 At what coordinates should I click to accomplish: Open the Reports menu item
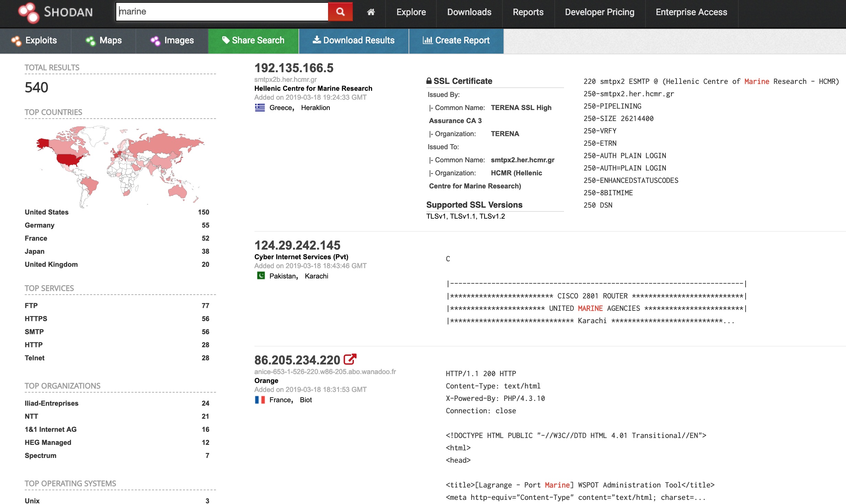[528, 12]
